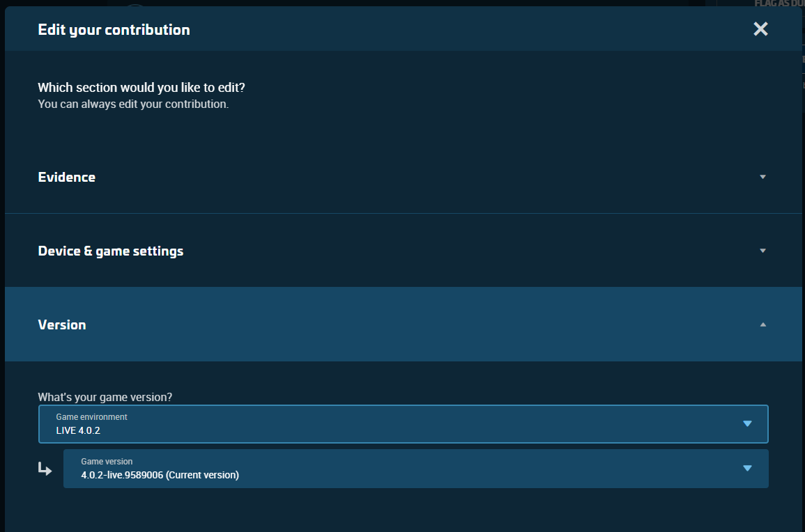Click the 'You can always edit your contribution.' text
The width and height of the screenshot is (805, 532).
click(133, 104)
